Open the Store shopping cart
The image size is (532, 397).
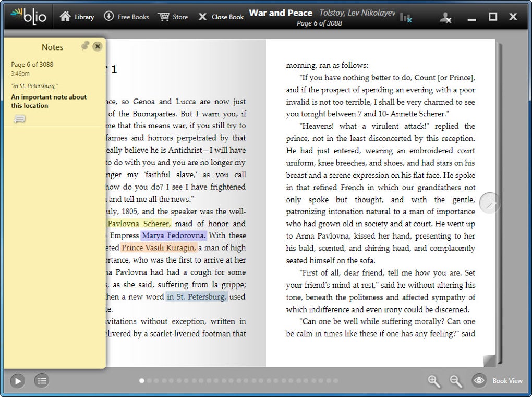[x=164, y=17]
